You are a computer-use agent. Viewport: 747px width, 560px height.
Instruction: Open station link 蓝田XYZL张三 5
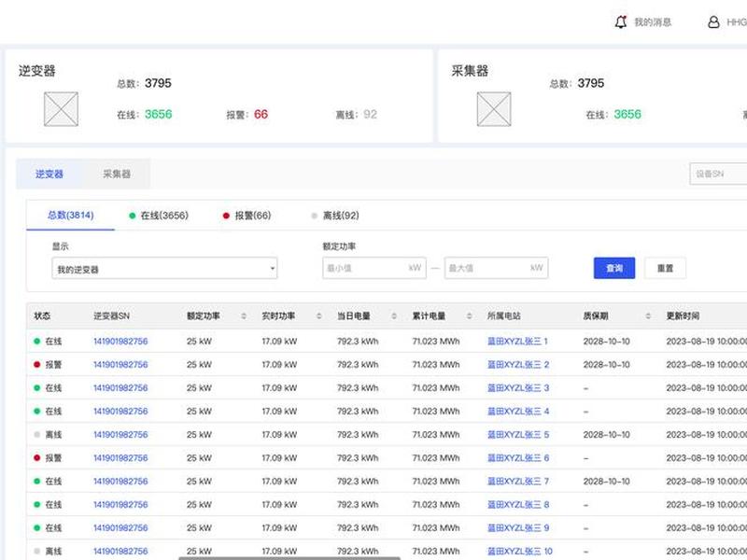[x=518, y=435]
